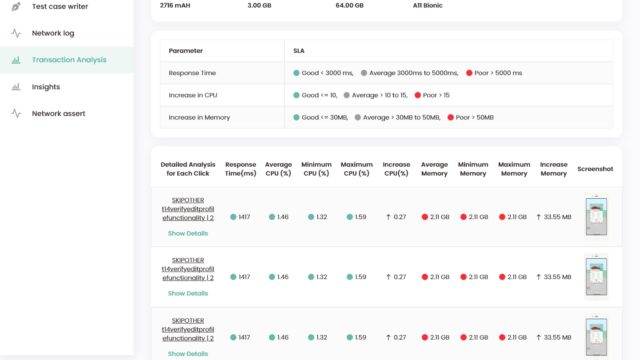Click Detailed Analysis for Each Click header
This screenshot has height=360, width=640.
tap(188, 169)
